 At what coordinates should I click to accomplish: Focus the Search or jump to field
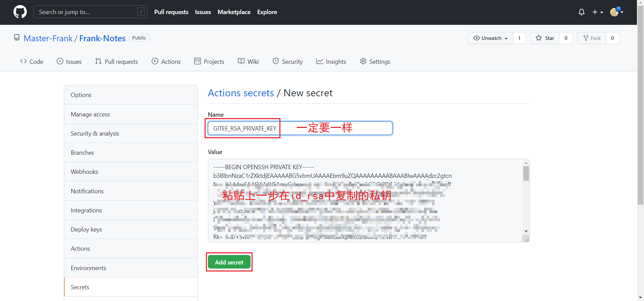pyautogui.click(x=91, y=12)
